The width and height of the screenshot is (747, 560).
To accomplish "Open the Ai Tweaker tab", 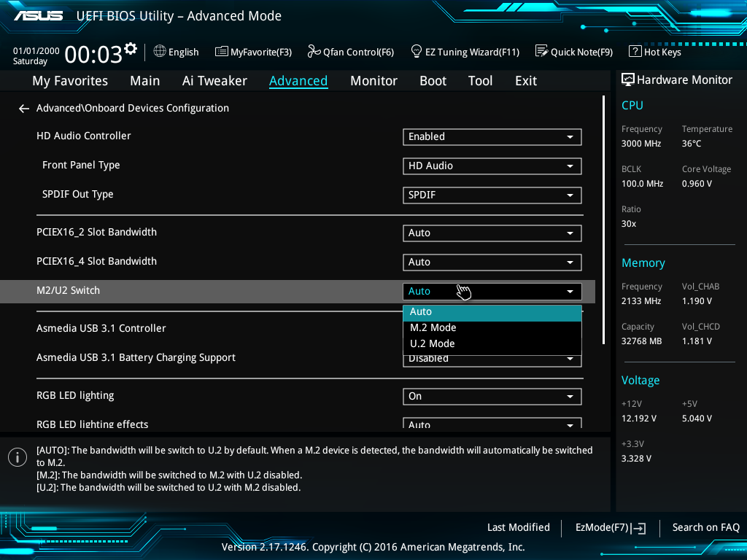I will (214, 81).
